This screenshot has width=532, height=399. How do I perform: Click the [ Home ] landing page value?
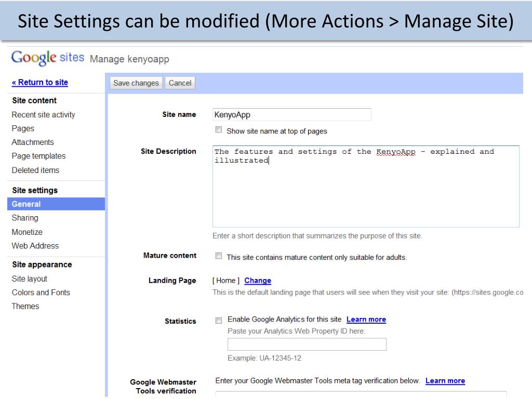pyautogui.click(x=226, y=281)
